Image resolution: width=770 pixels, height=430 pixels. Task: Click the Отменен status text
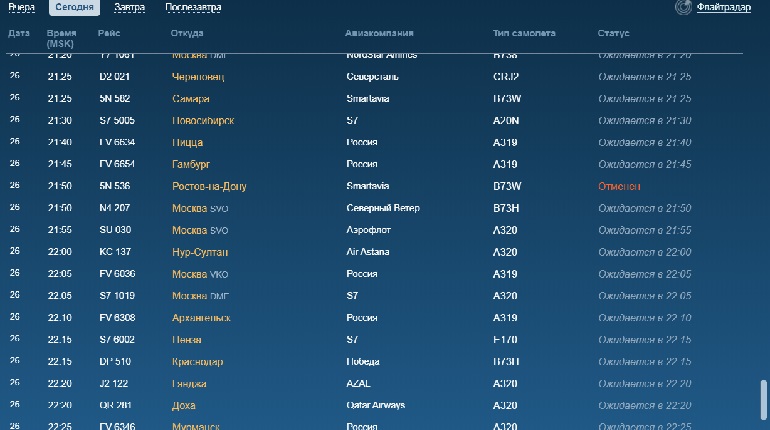click(x=618, y=186)
